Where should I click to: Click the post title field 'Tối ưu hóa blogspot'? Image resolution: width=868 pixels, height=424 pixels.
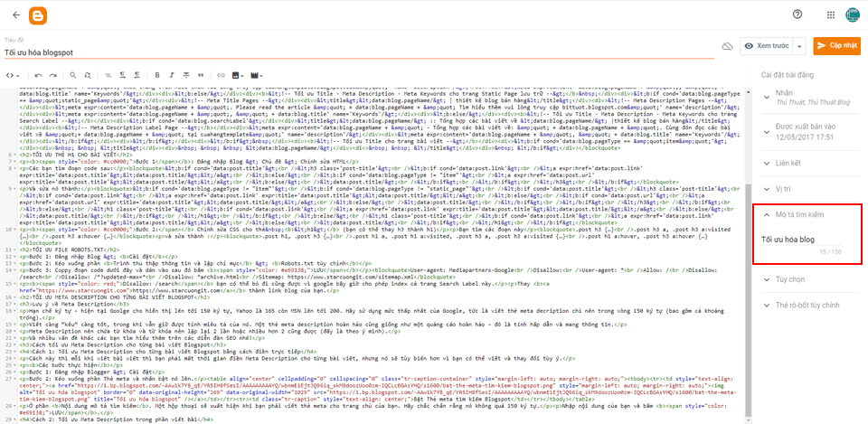pyautogui.click(x=360, y=52)
